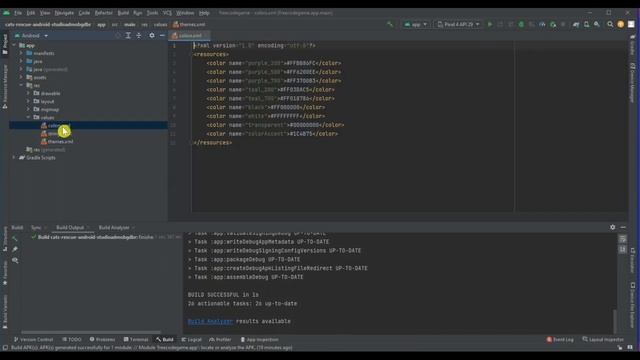Click the Make Project hammer icon

click(390, 24)
